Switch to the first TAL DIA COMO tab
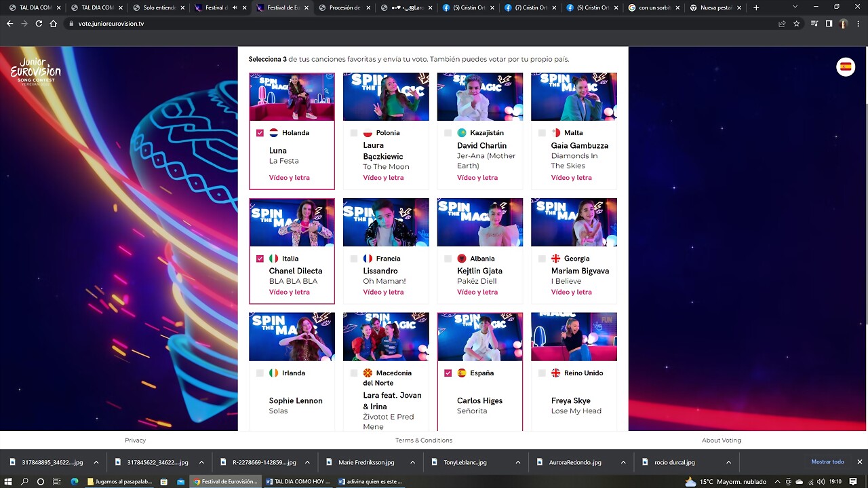868x488 pixels. click(x=34, y=7)
